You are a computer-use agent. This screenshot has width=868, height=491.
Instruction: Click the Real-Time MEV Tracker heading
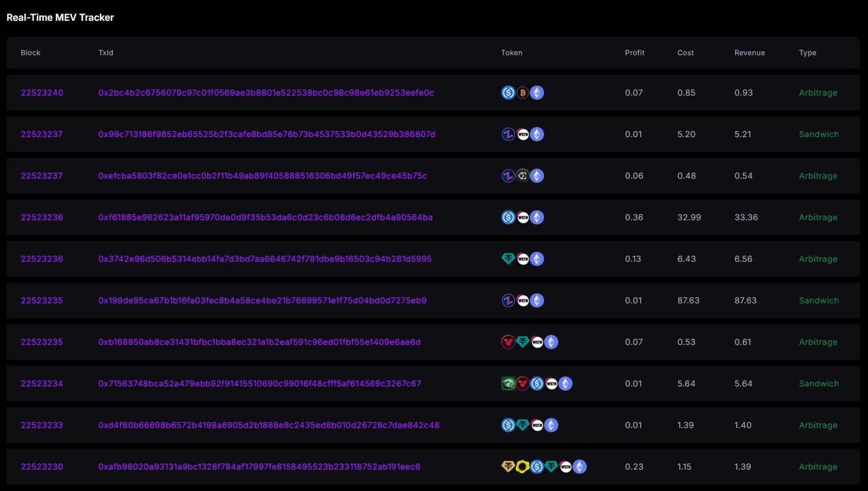(x=61, y=18)
